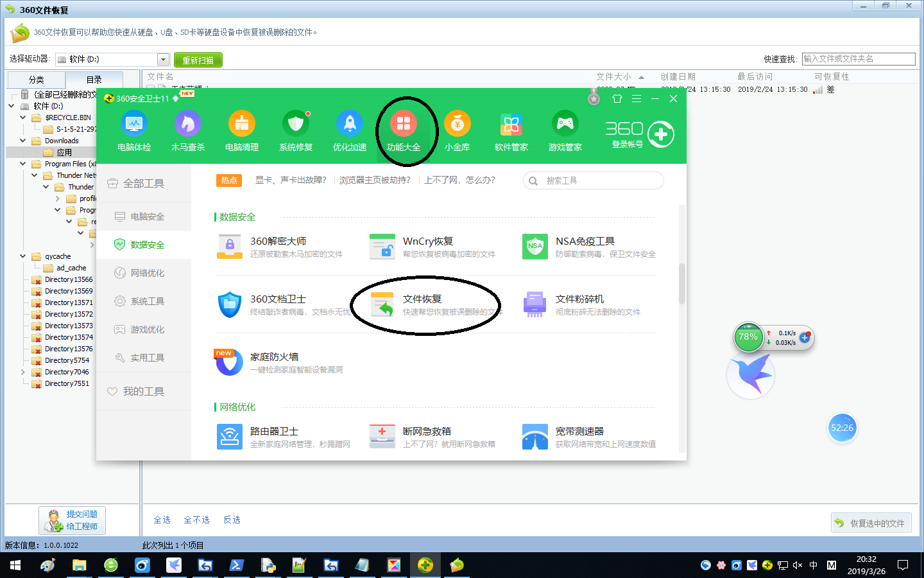
Task: Click the medal icon in 360 title bar
Action: 594,97
